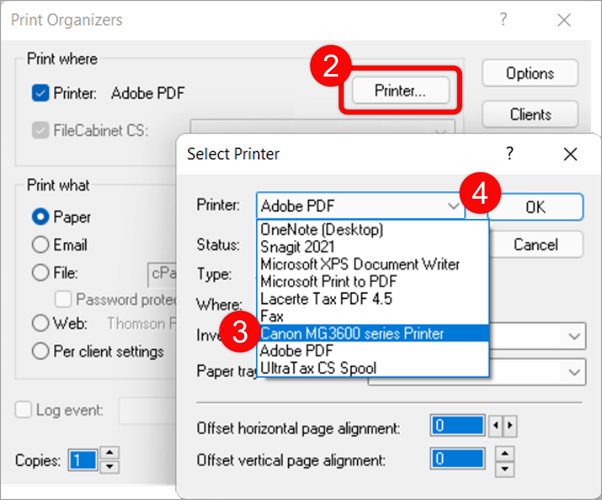Collapse the Printer dropdown showing Adobe PDF
The width and height of the screenshot is (602, 500).
(x=454, y=206)
